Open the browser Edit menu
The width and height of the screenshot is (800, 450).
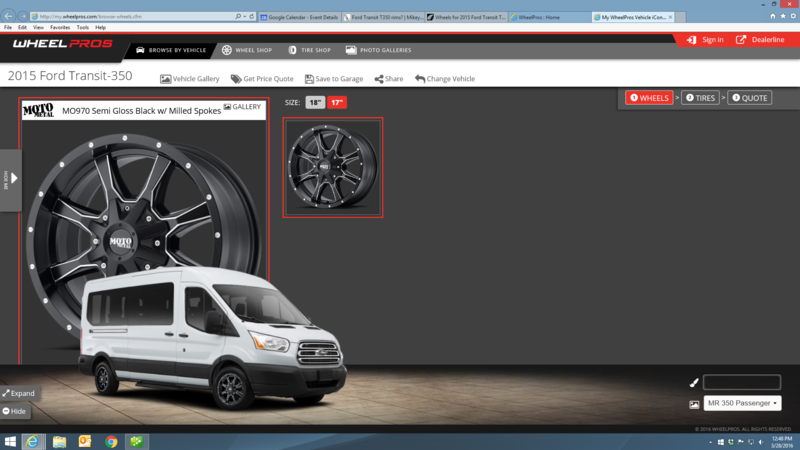click(22, 28)
